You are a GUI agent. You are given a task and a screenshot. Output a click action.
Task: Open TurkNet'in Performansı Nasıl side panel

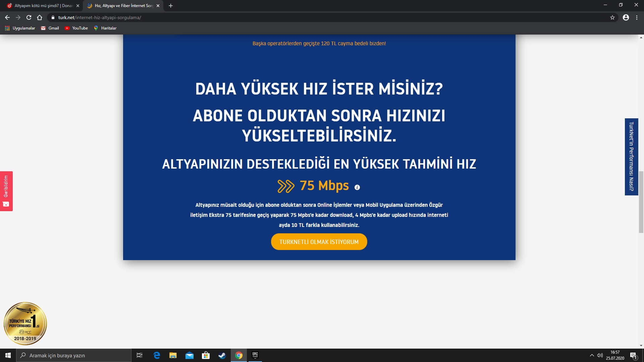pyautogui.click(x=631, y=157)
